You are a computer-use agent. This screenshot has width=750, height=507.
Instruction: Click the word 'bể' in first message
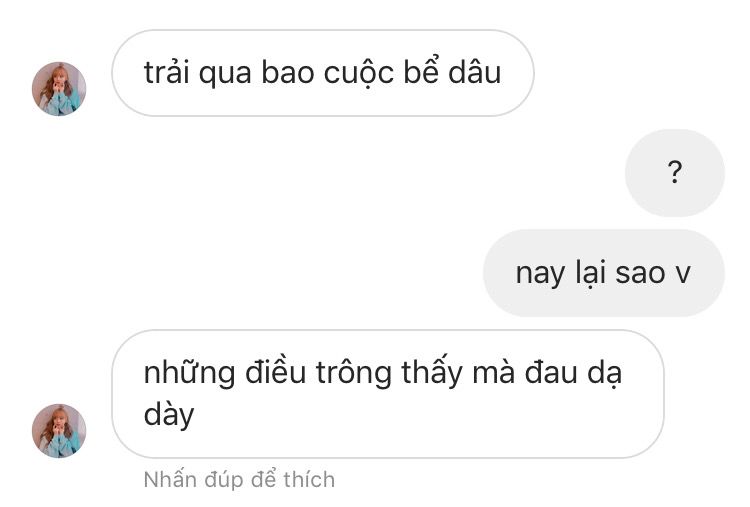coord(421,72)
